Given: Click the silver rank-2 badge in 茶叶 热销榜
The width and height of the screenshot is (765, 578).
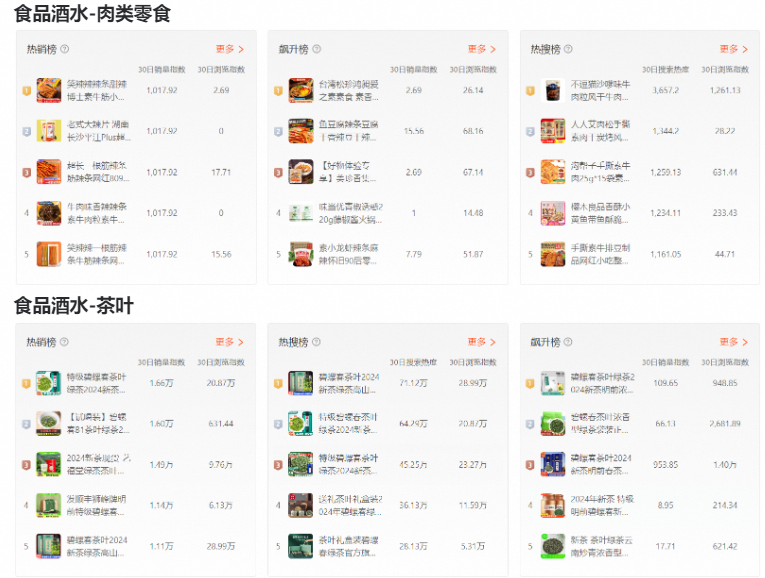Looking at the screenshot, I should point(27,423).
